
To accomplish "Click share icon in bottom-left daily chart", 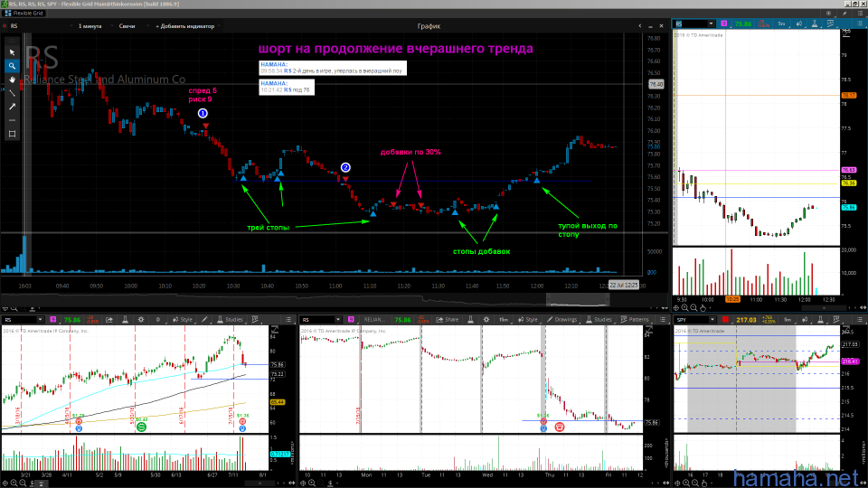I will (x=109, y=320).
